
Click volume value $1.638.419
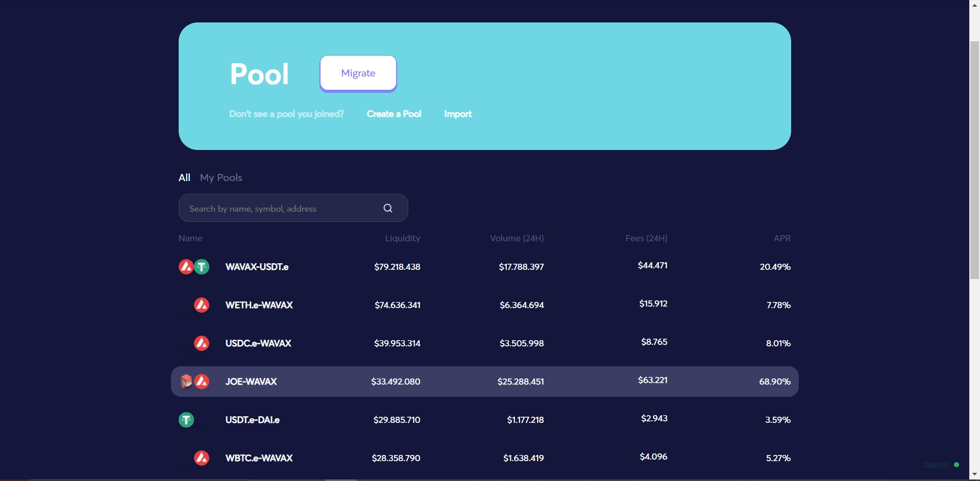click(x=524, y=458)
